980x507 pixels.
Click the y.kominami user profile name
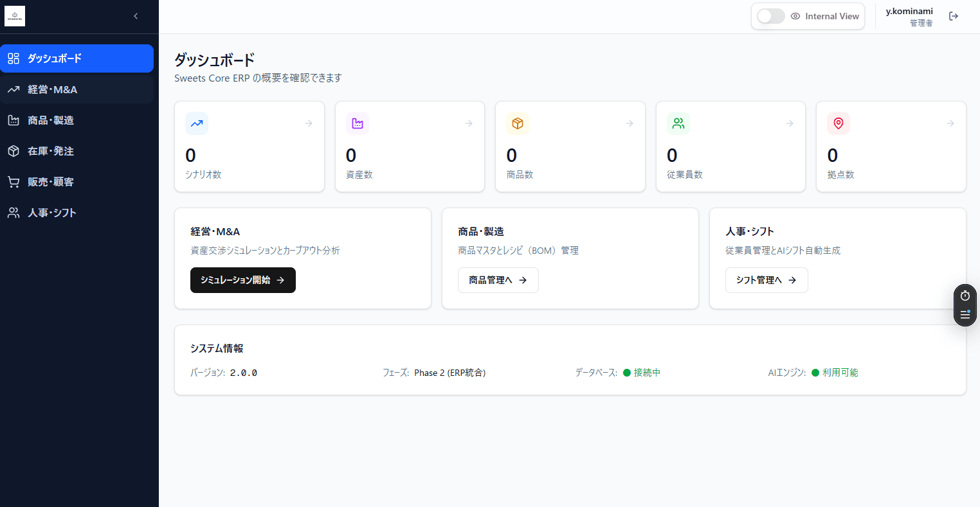909,12
